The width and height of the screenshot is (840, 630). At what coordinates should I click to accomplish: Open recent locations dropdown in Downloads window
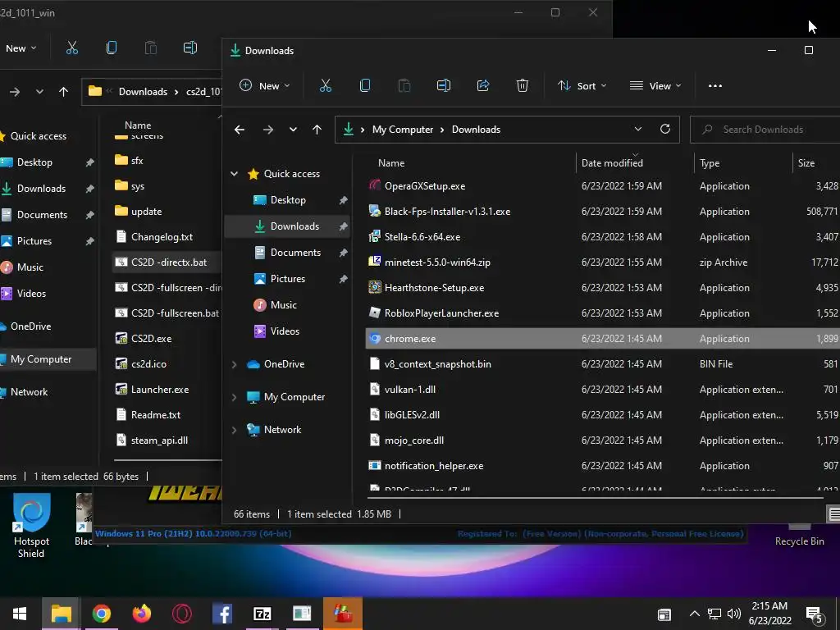click(x=293, y=130)
